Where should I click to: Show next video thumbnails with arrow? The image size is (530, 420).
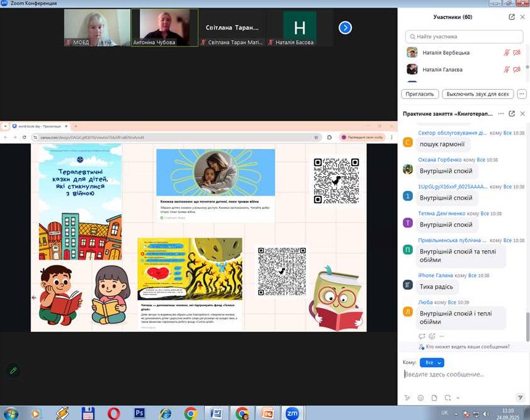[x=345, y=28]
